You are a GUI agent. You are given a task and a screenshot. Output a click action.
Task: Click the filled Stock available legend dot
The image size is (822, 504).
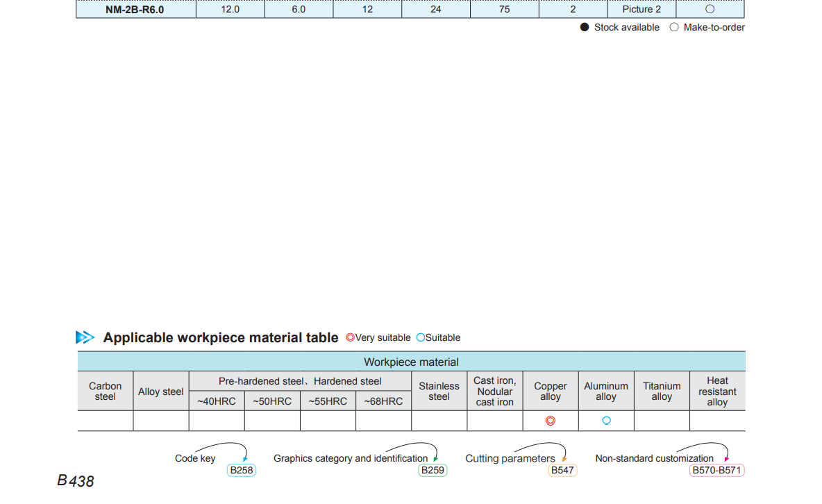pos(585,27)
